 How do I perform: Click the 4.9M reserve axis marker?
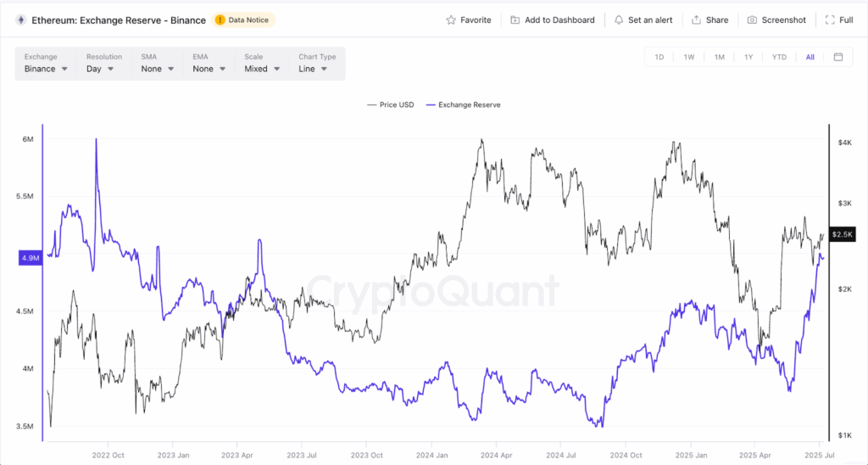point(29,258)
